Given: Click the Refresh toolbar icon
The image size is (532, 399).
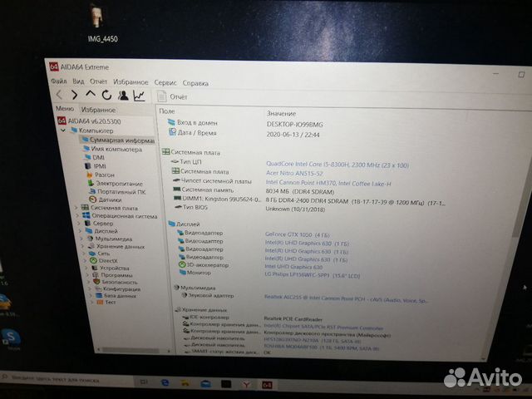Looking at the screenshot, I should [x=106, y=96].
